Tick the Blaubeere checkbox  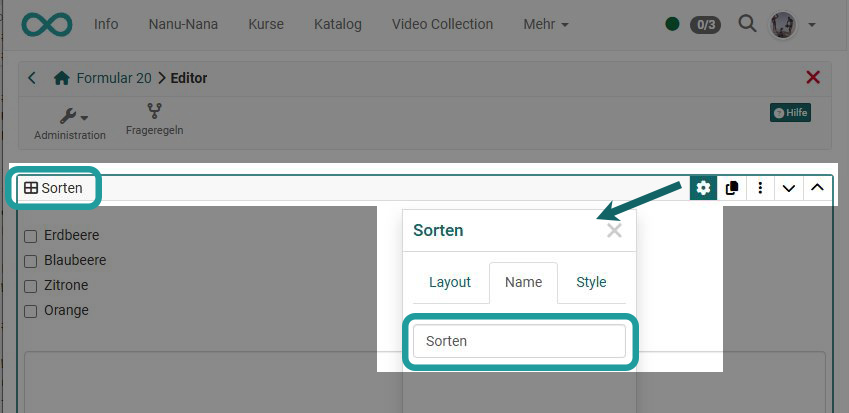(x=31, y=261)
